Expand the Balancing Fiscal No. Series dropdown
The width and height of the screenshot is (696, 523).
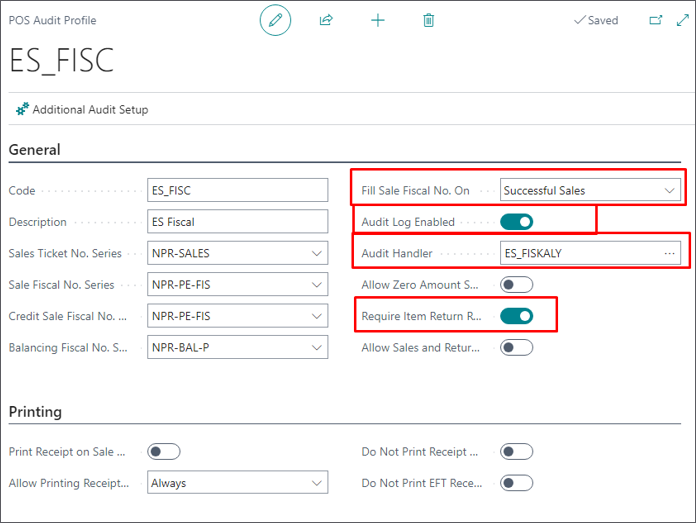click(x=237, y=348)
